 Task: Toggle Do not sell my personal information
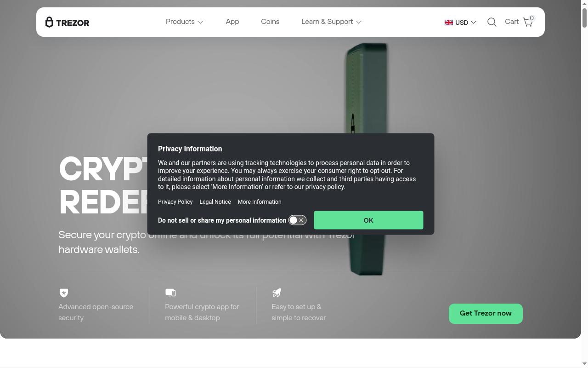297,220
